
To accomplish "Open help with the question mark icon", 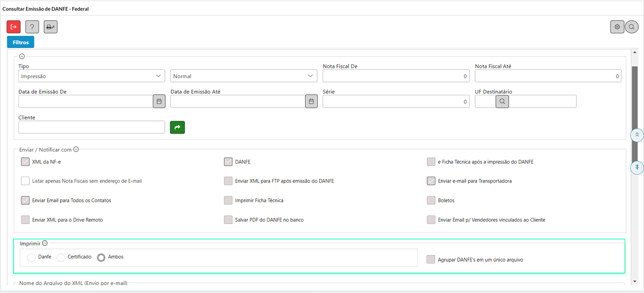I will tap(32, 27).
